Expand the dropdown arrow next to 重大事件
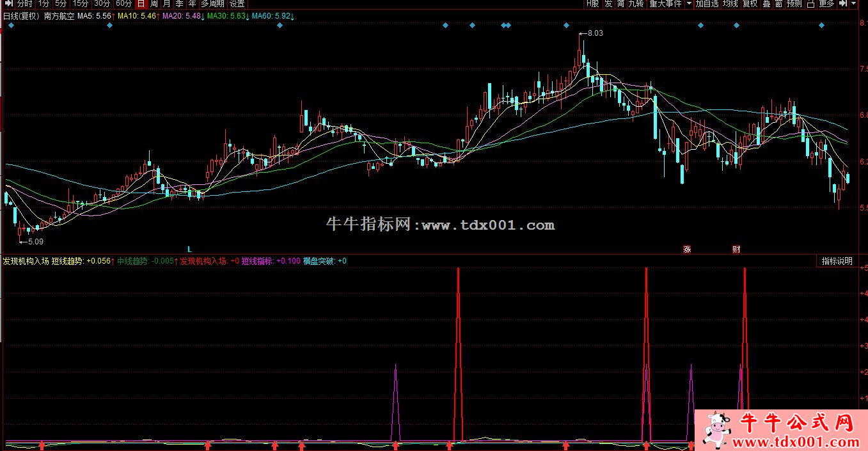Screen dimensions: 868x451 click(689, 4)
